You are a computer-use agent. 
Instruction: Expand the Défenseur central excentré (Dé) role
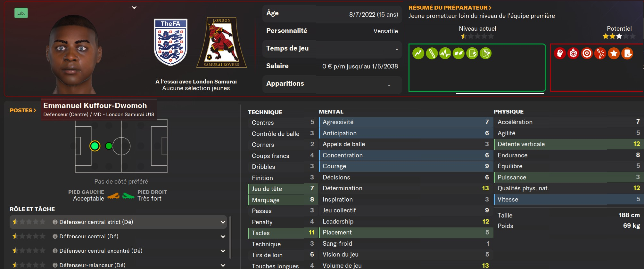223,251
